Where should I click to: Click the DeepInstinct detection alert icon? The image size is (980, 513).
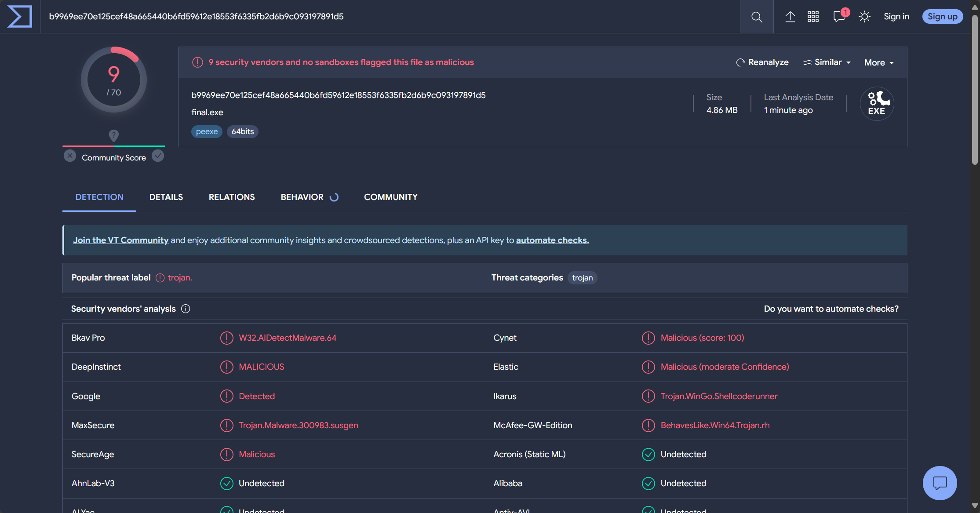coord(226,367)
